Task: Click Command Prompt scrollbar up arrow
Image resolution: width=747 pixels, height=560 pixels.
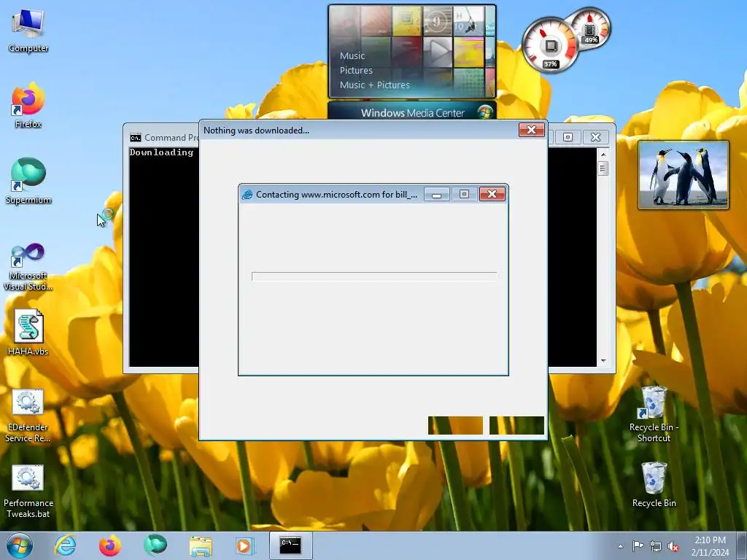Action: point(603,155)
